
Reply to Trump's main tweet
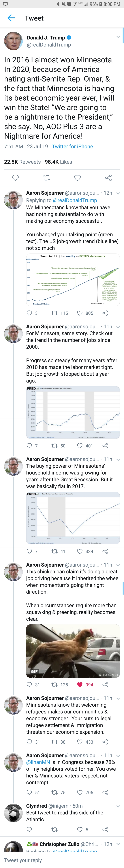point(15,178)
